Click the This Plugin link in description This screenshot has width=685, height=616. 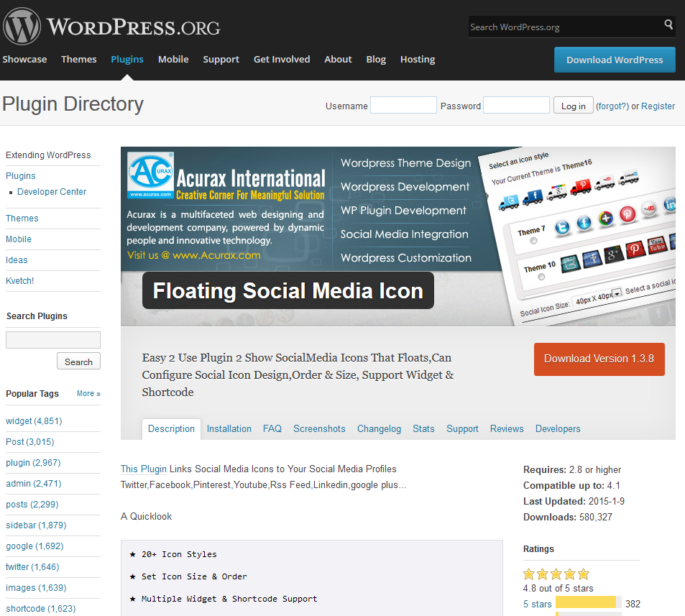click(143, 469)
